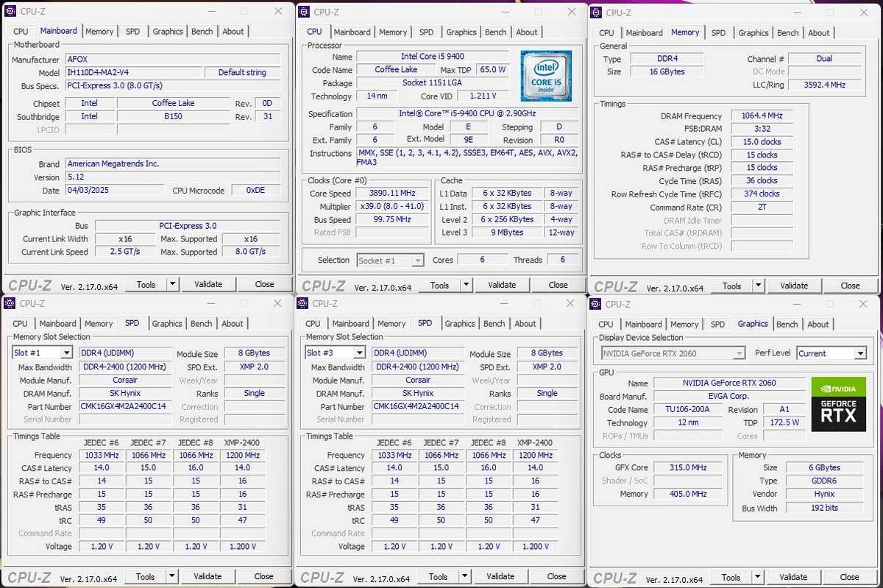Open the Perf Level Current dropdown
Image resolution: width=883 pixels, height=588 pixels.
(859, 353)
